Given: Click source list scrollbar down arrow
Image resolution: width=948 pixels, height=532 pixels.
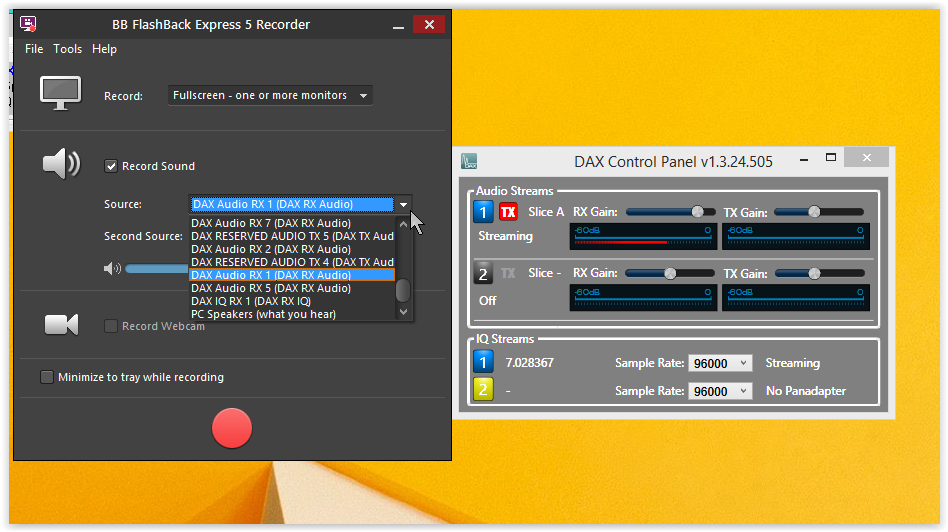Looking at the screenshot, I should pos(403,313).
